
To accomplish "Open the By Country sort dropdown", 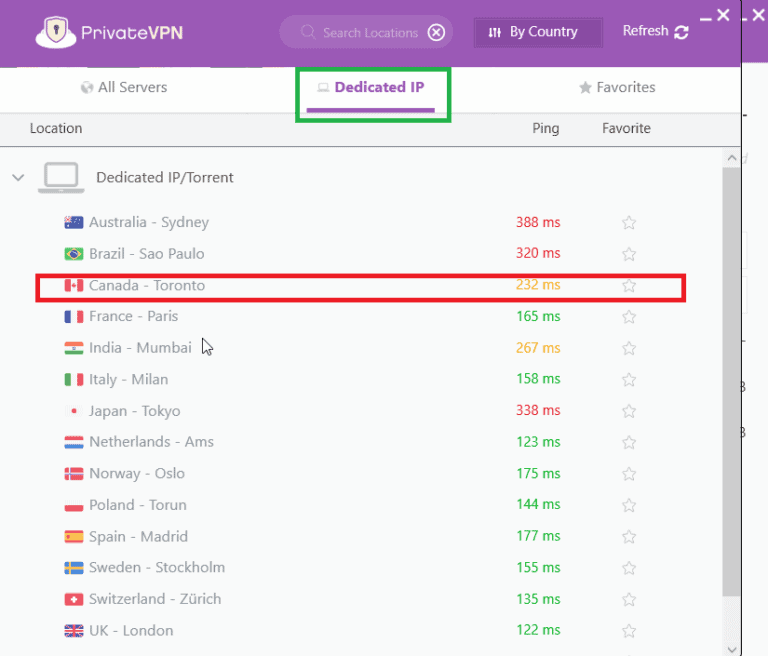I will [x=538, y=32].
